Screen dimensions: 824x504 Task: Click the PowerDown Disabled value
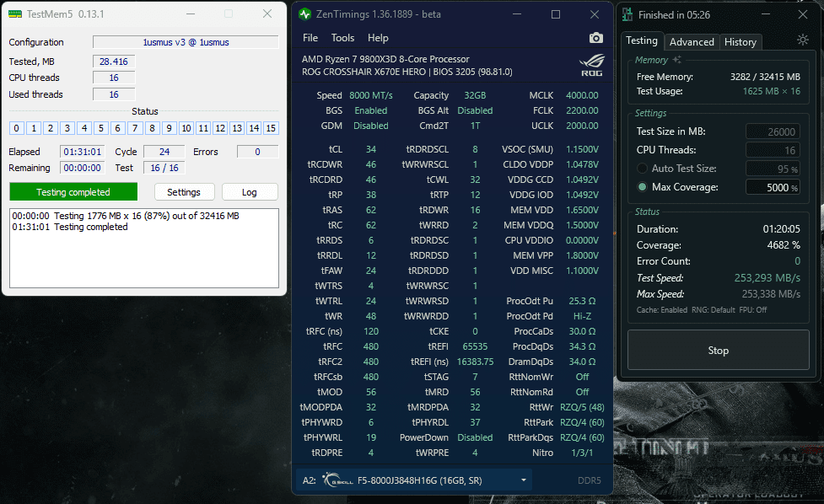pyautogui.click(x=475, y=438)
